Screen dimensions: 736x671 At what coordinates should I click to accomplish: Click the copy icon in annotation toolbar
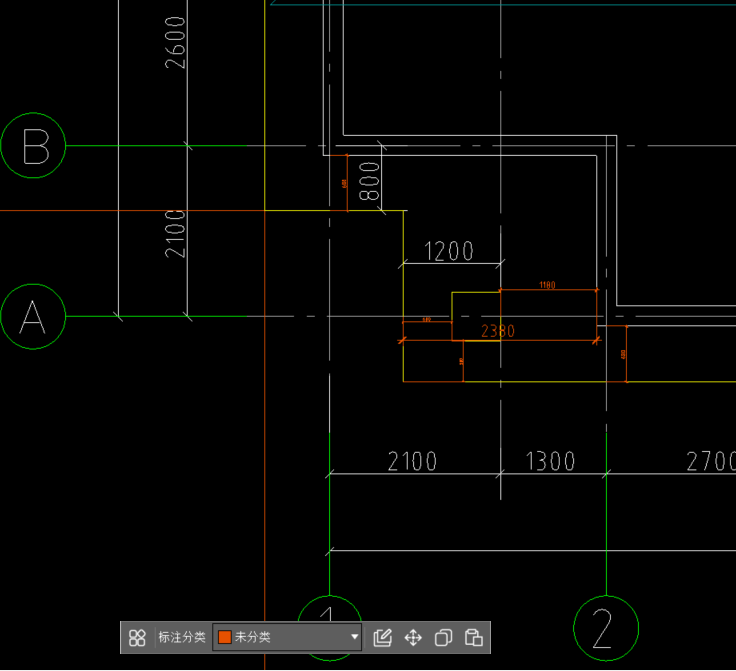point(443,638)
